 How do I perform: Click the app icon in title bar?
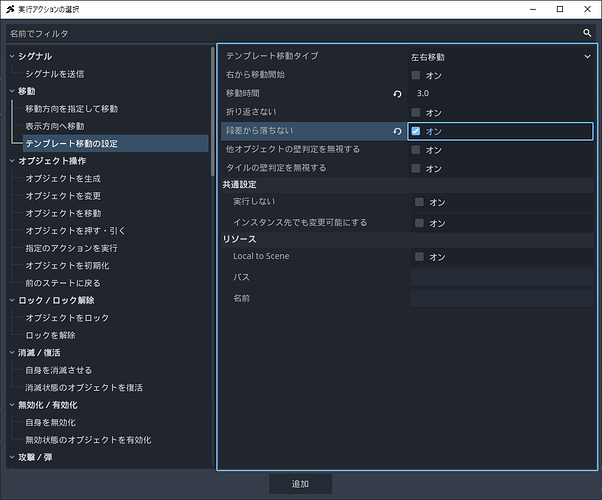(10, 9)
